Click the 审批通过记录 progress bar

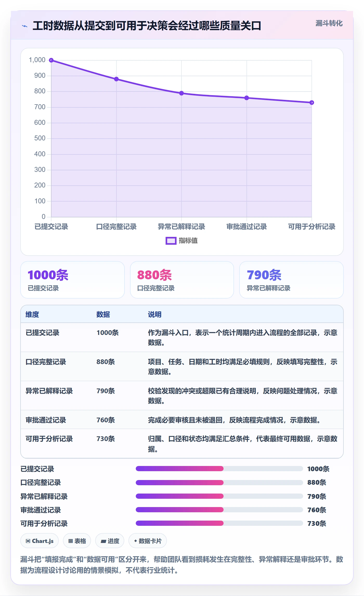(219, 510)
